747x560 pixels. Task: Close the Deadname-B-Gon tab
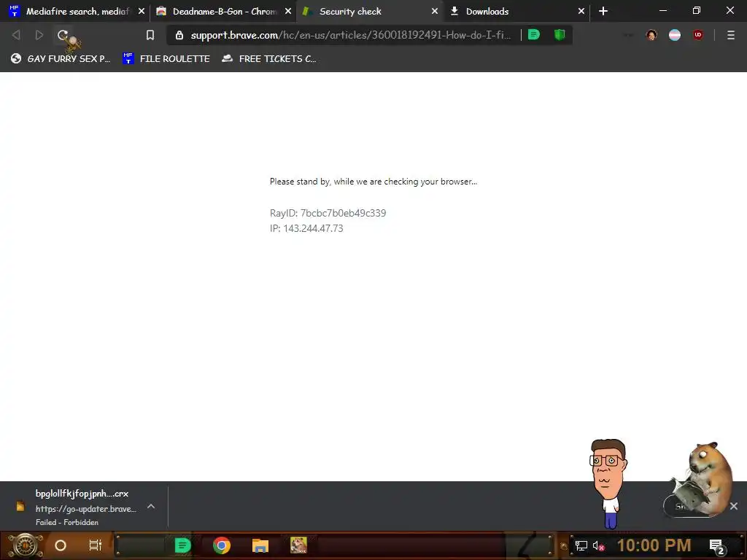(x=288, y=11)
